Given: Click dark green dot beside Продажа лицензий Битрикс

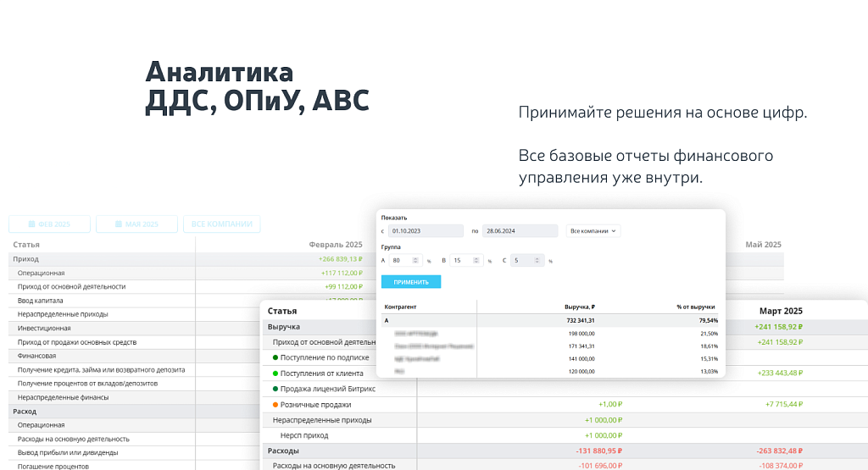Looking at the screenshot, I should pyautogui.click(x=275, y=389).
